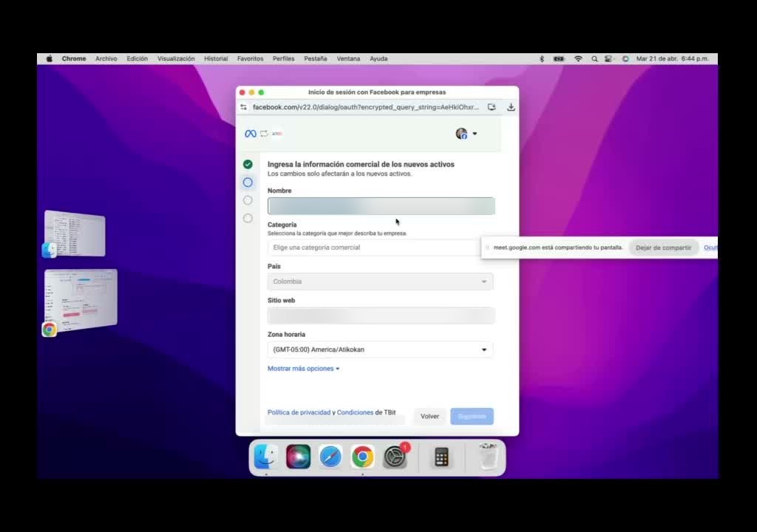Viewport: 757px width, 532px height.
Task: Click the download icon in address bar
Action: tap(511, 107)
